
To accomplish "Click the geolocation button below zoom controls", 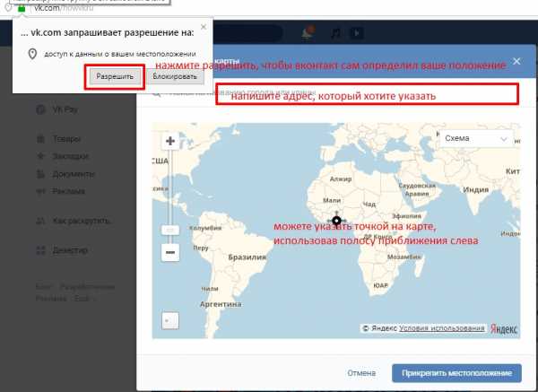I will click(170, 320).
